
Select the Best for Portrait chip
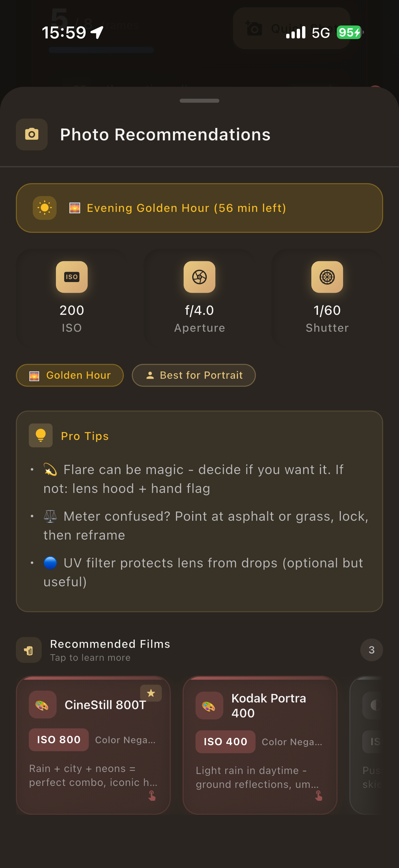(194, 375)
